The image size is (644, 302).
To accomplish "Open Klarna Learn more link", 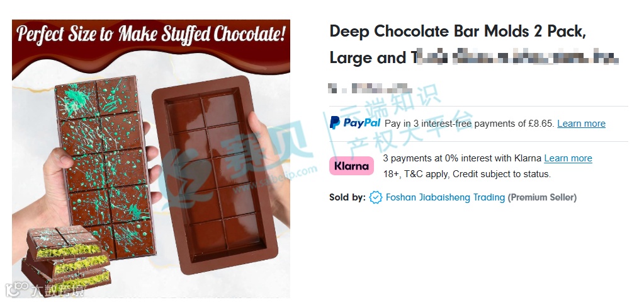I will pos(568,158).
